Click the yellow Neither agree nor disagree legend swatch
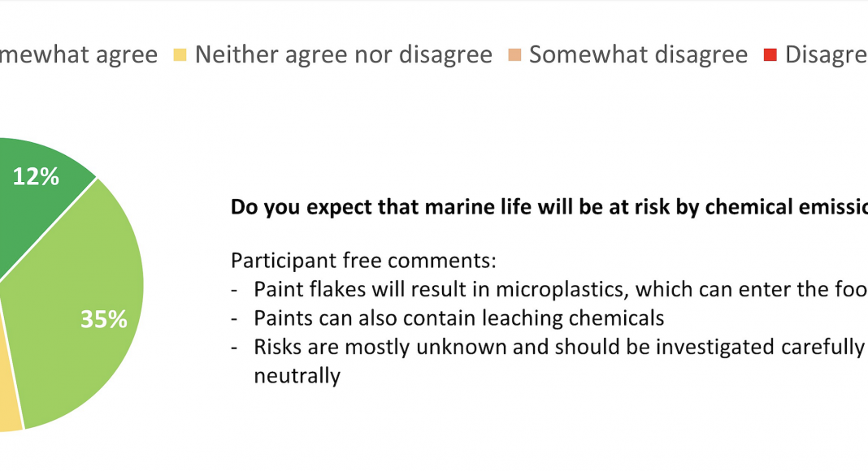This screenshot has height=471, width=868. 180,54
